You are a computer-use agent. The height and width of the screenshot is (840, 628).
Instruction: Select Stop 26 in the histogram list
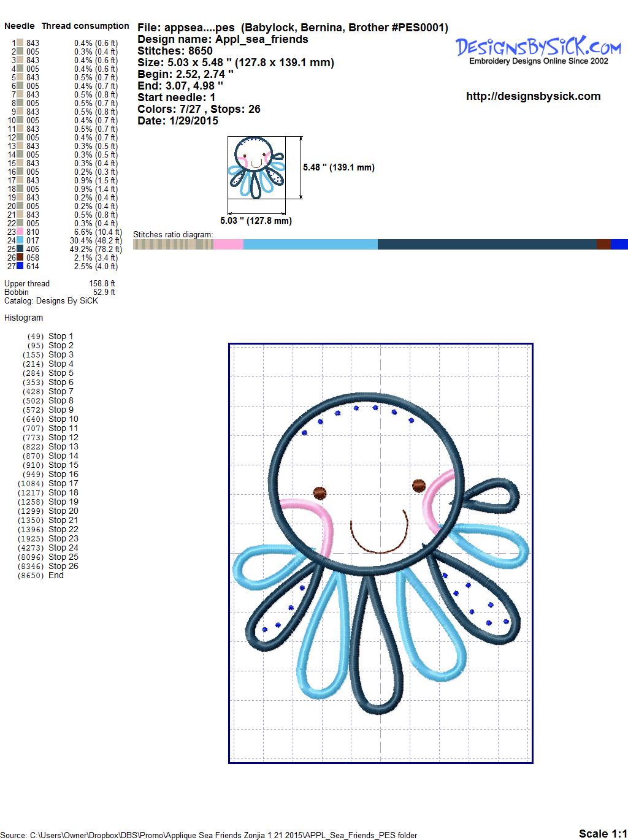coord(63,566)
